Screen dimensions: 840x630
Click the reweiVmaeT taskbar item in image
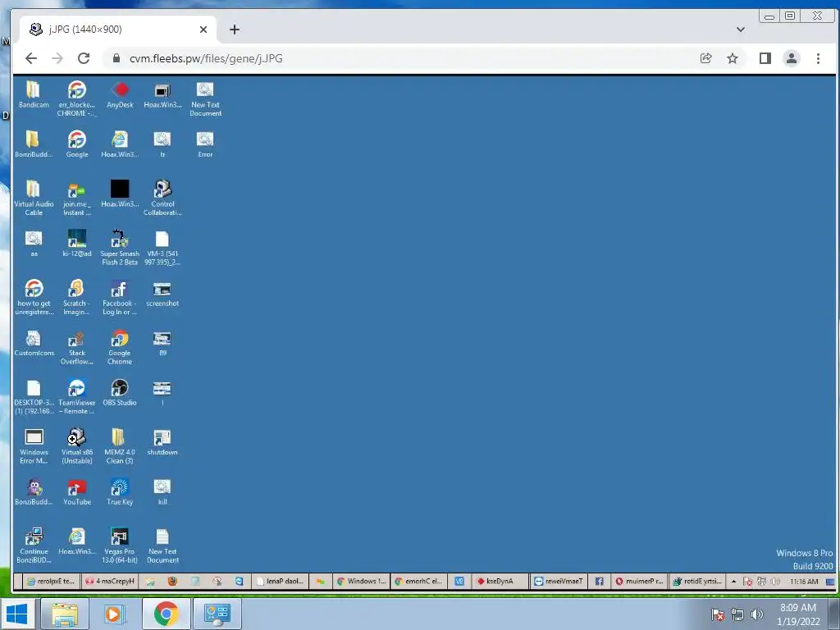558,582
